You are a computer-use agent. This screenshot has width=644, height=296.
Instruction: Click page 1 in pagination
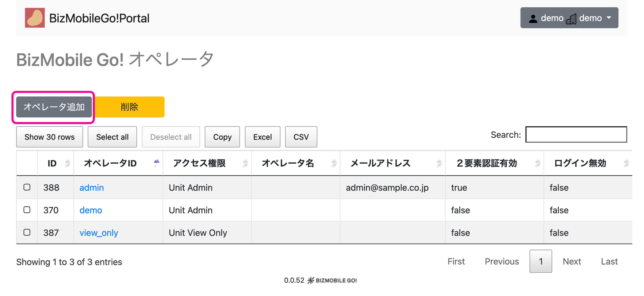pyautogui.click(x=541, y=261)
